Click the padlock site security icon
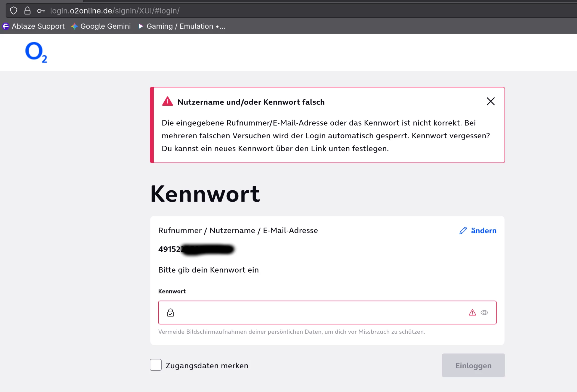577x392 pixels. click(x=27, y=11)
